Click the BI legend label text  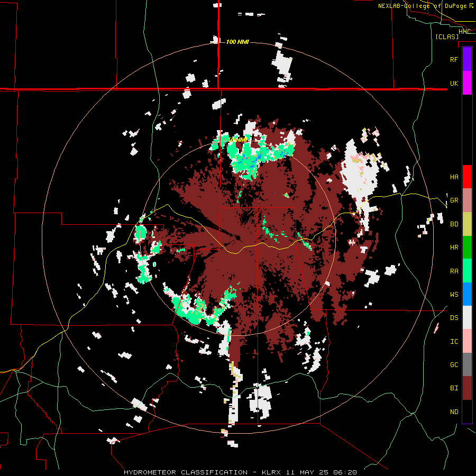(x=454, y=388)
